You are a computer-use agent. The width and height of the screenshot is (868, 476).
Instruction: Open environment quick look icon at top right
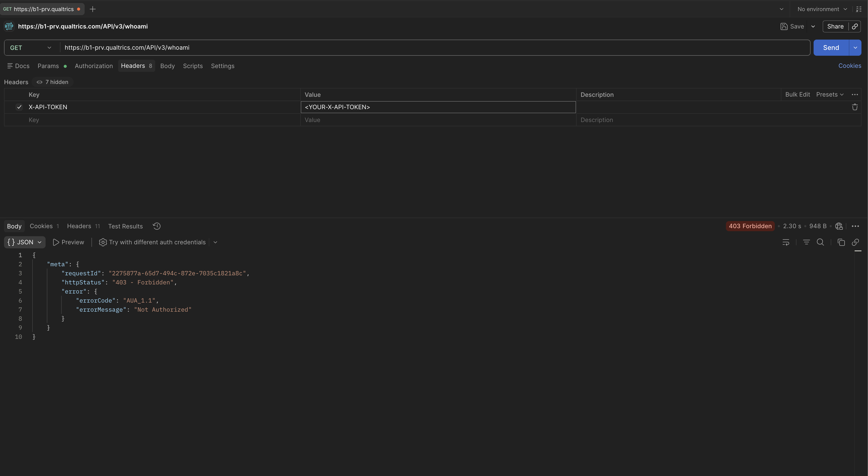(859, 9)
